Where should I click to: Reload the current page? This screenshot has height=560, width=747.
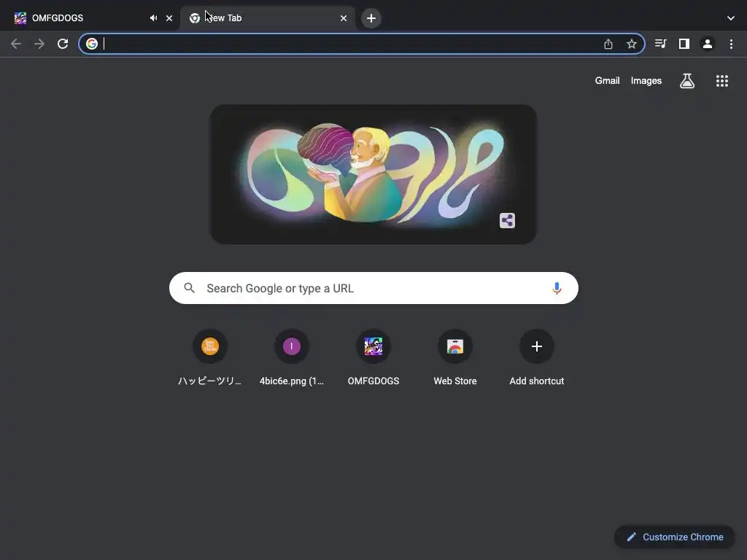tap(63, 44)
